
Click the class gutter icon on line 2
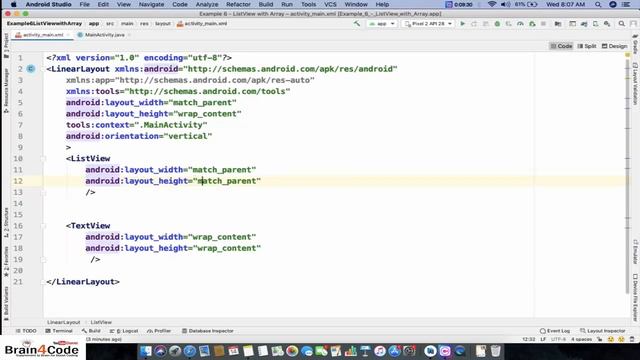pos(31,69)
